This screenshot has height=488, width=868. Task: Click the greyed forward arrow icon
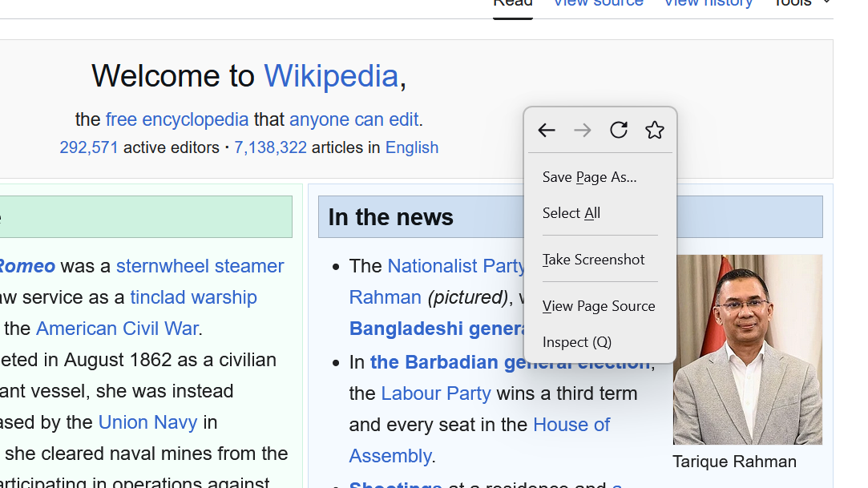(x=583, y=131)
